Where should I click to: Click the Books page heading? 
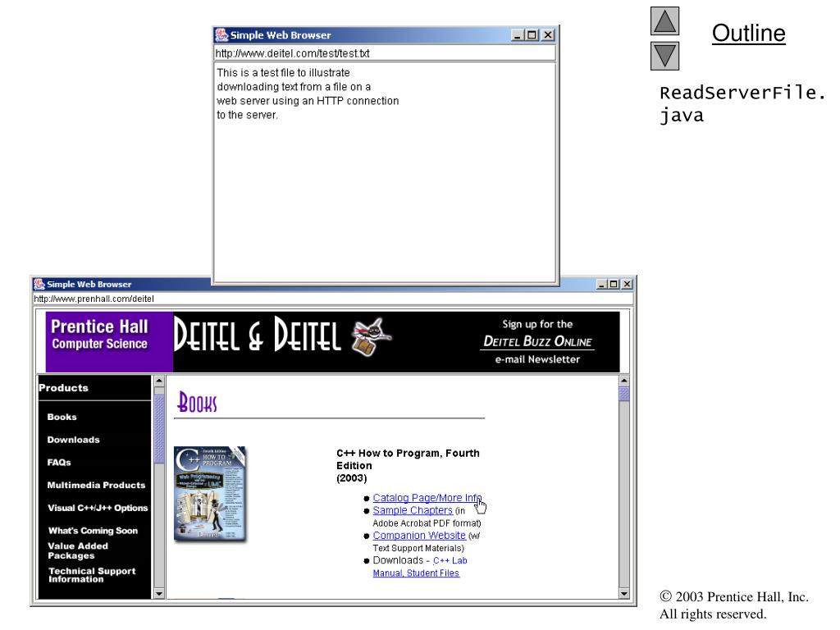[x=197, y=402]
